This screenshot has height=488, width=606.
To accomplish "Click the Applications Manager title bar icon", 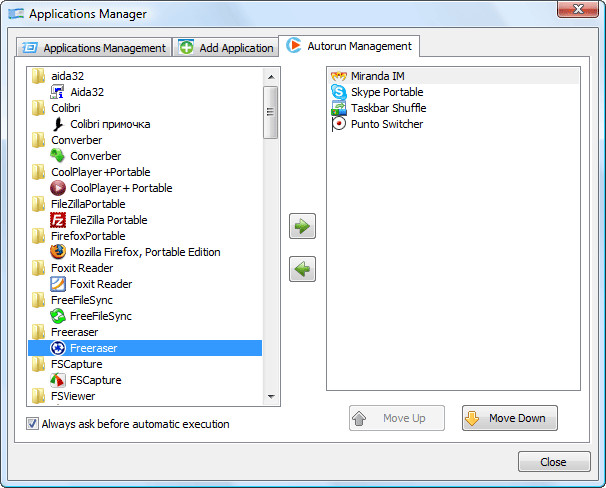I will click(16, 14).
